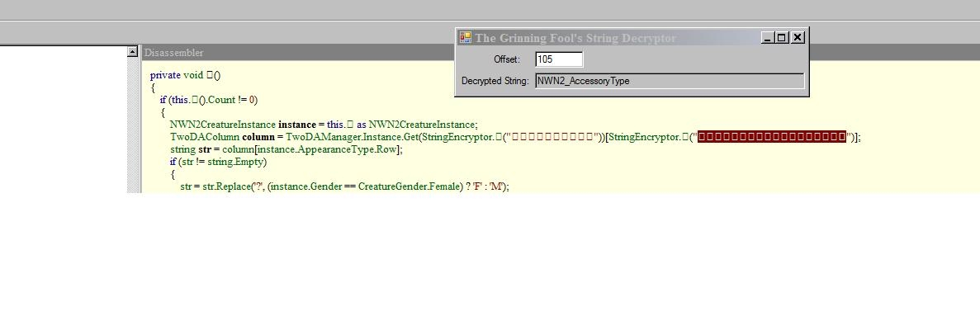Click the Offset input field

(x=559, y=59)
